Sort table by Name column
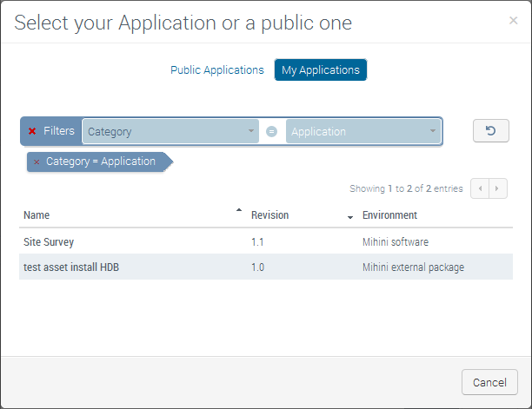The height and width of the screenshot is (409, 532). [37, 215]
